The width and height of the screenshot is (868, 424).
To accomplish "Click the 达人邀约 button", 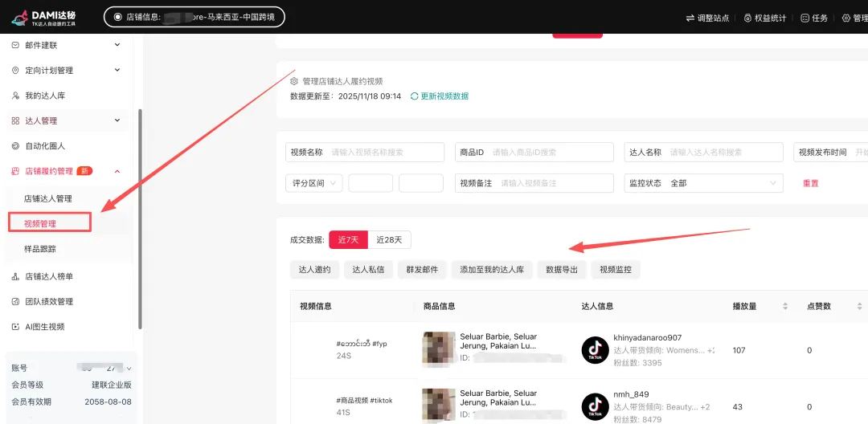I will [314, 270].
